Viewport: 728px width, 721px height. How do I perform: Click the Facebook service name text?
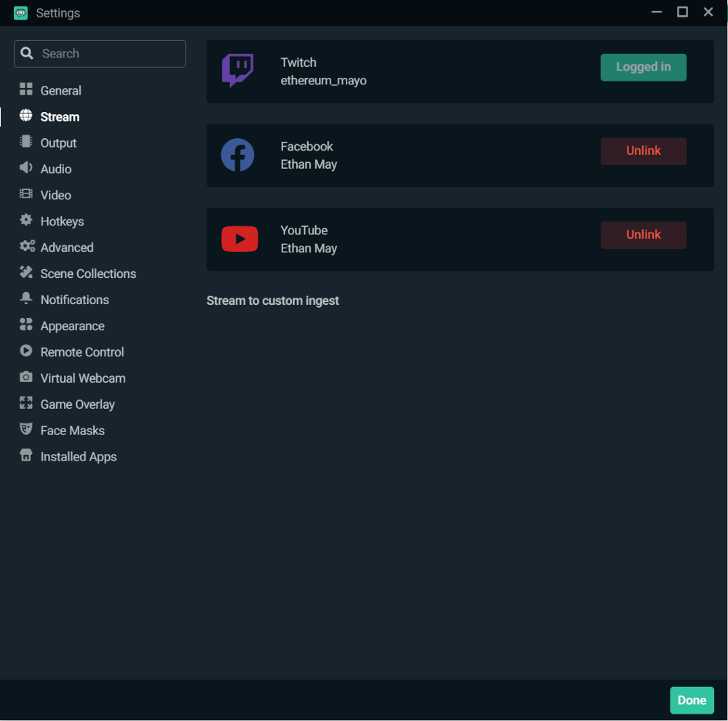point(307,147)
